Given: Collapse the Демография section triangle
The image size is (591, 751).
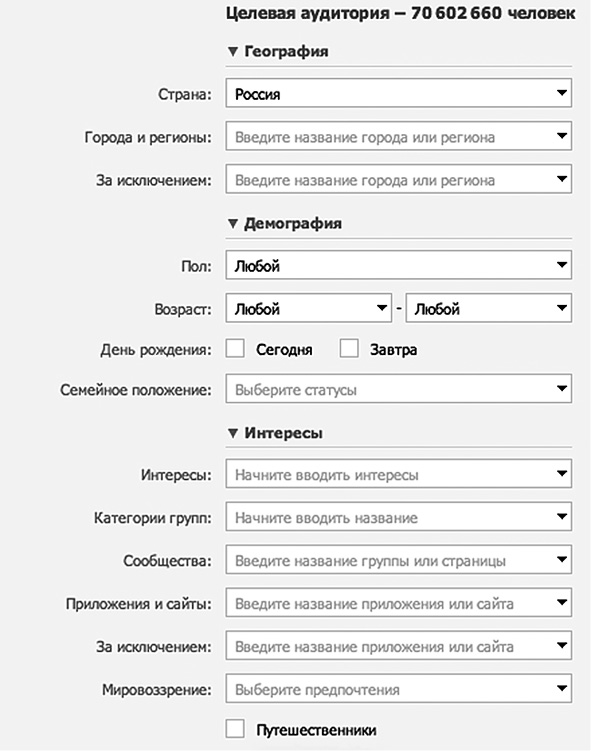Looking at the screenshot, I should pos(233,223).
